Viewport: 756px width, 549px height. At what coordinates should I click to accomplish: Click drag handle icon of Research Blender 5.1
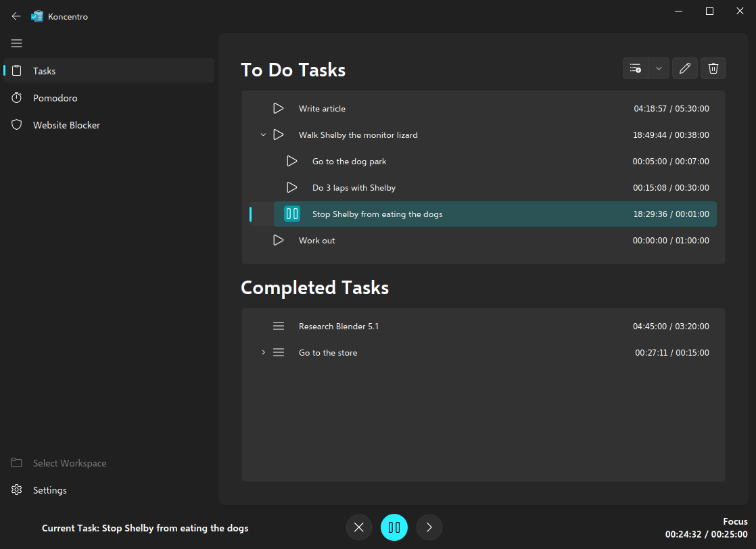point(278,326)
